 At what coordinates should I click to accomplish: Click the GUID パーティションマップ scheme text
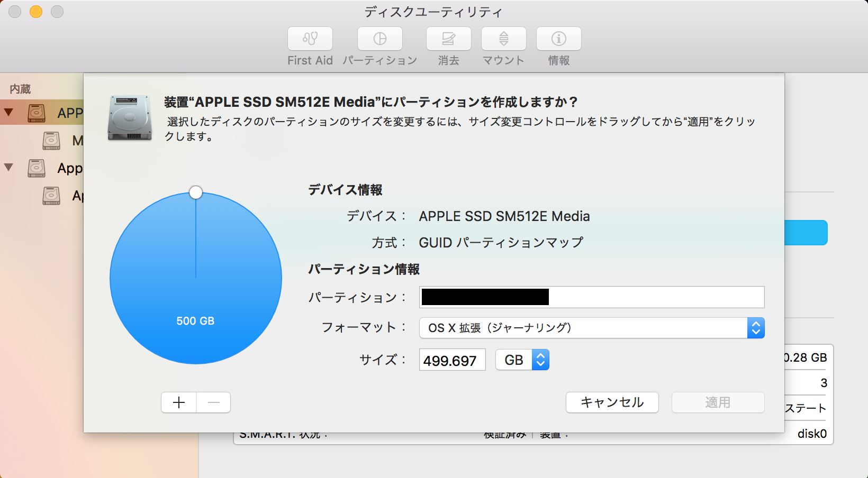click(x=501, y=243)
